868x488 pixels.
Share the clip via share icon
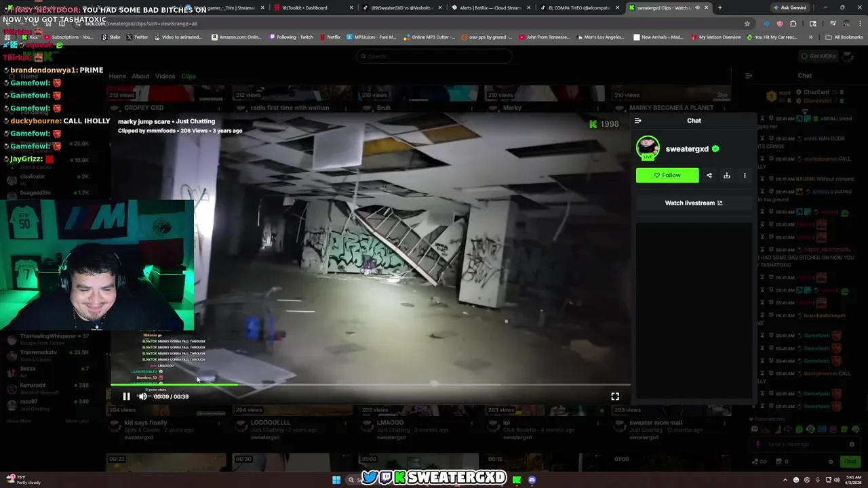(x=709, y=176)
